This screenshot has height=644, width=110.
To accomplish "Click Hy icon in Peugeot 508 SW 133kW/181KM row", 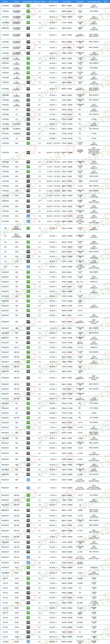I will [28, 563].
